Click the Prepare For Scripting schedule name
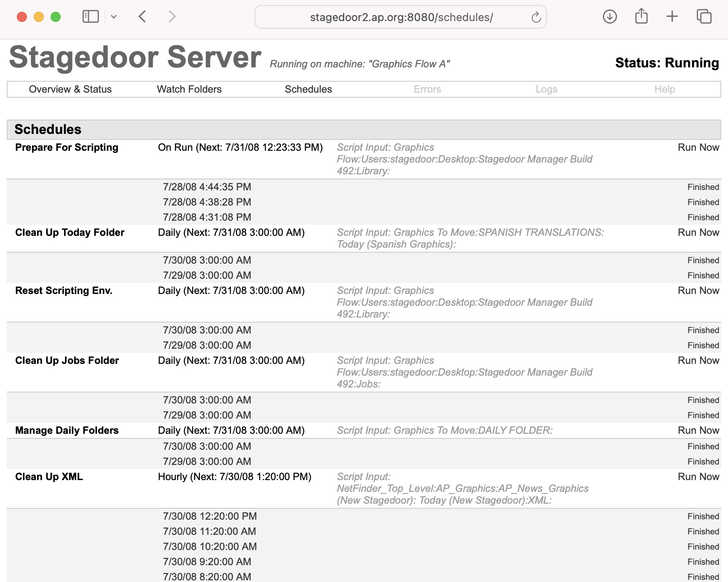The width and height of the screenshot is (728, 582). (67, 147)
